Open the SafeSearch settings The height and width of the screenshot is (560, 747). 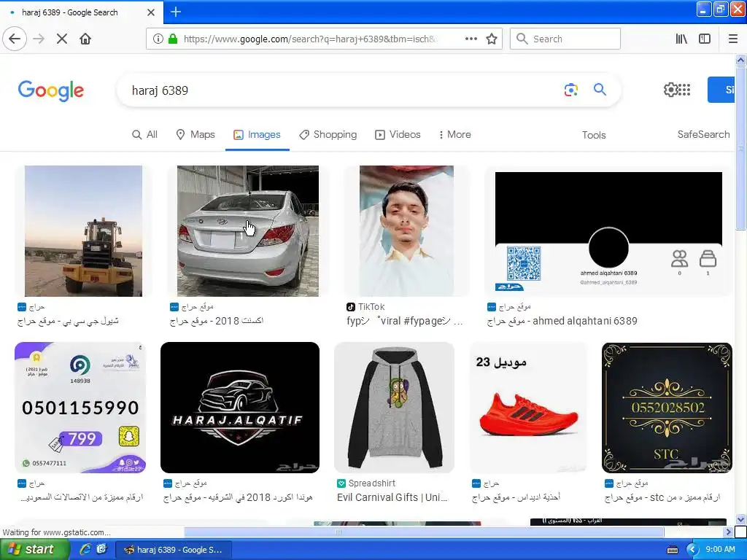click(x=703, y=135)
